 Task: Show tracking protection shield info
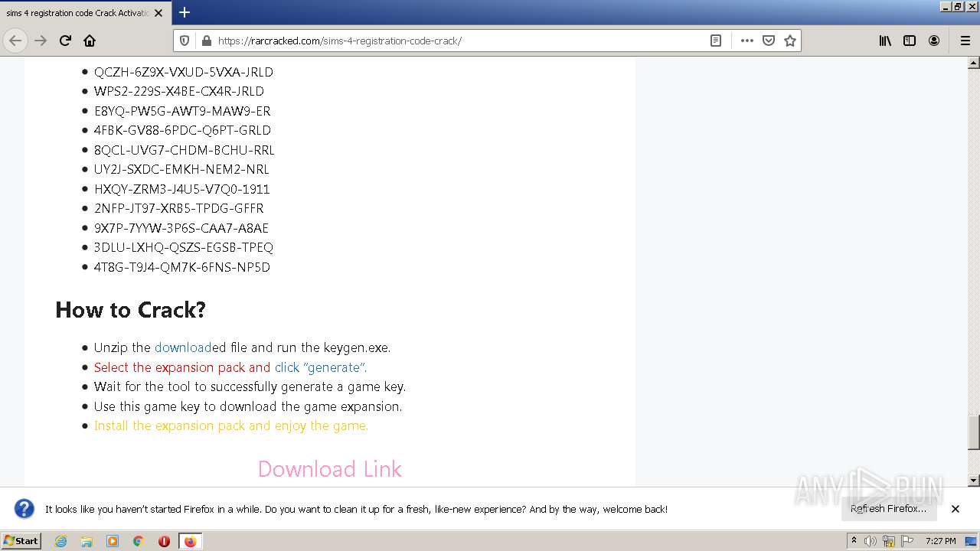(185, 41)
